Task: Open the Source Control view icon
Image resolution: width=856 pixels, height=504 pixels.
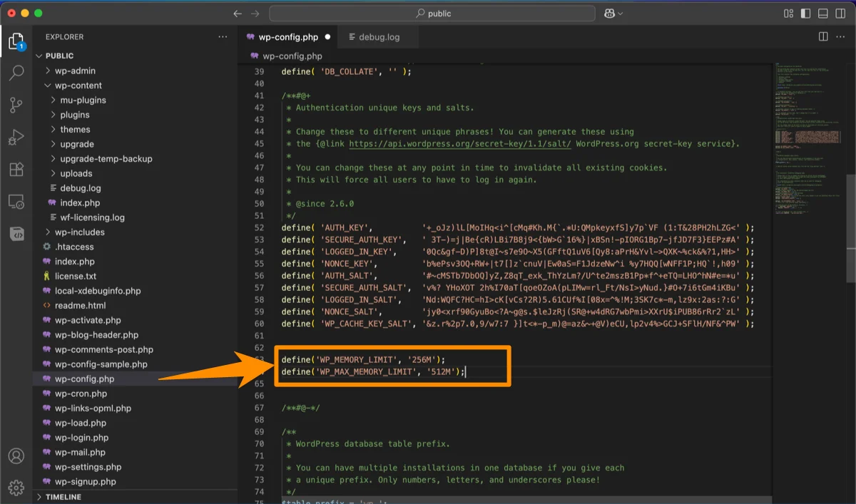Action: [x=16, y=106]
